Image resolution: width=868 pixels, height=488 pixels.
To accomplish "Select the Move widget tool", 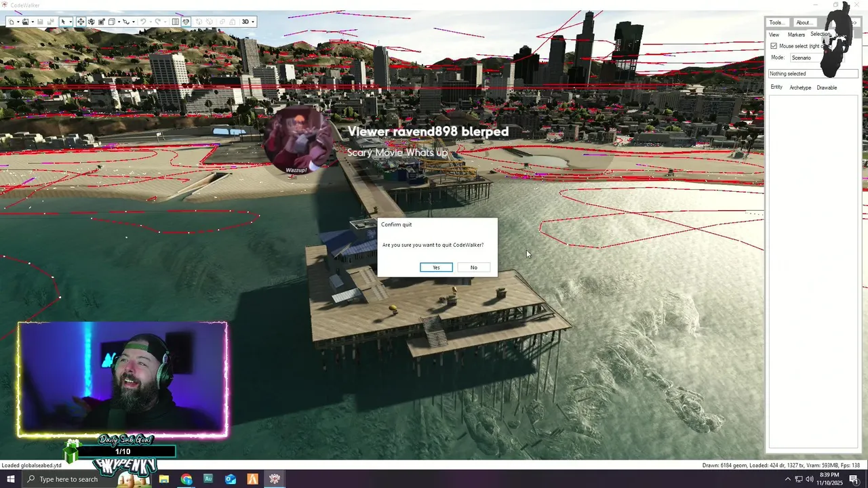I will tap(81, 22).
